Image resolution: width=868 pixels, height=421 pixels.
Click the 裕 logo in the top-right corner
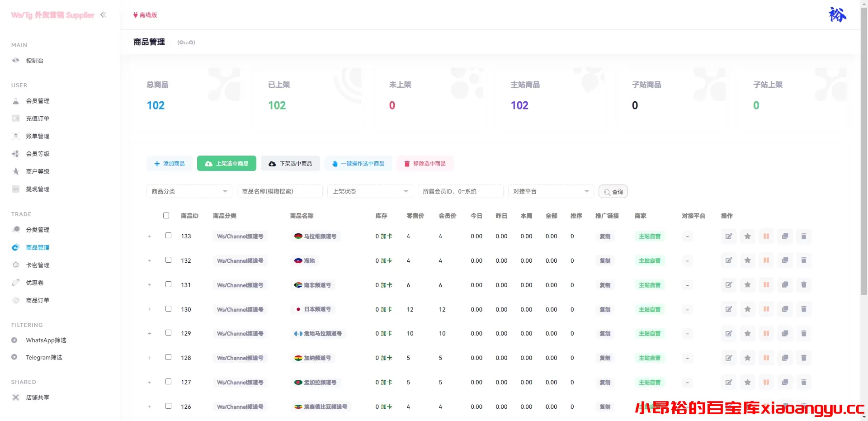838,14
